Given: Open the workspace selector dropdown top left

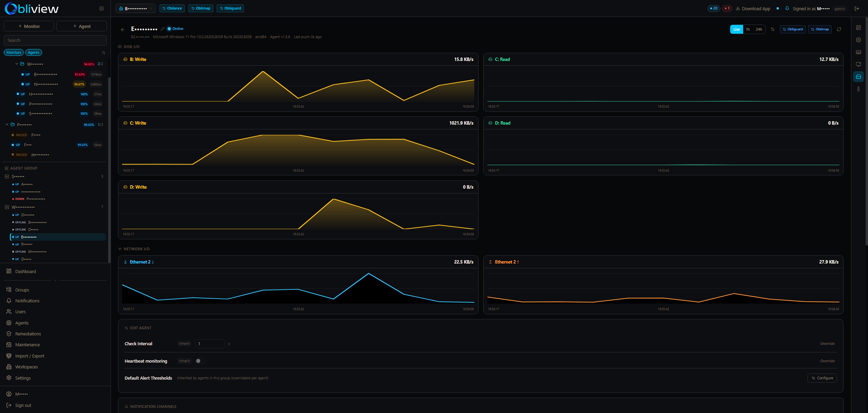Looking at the screenshot, I should pyautogui.click(x=135, y=8).
